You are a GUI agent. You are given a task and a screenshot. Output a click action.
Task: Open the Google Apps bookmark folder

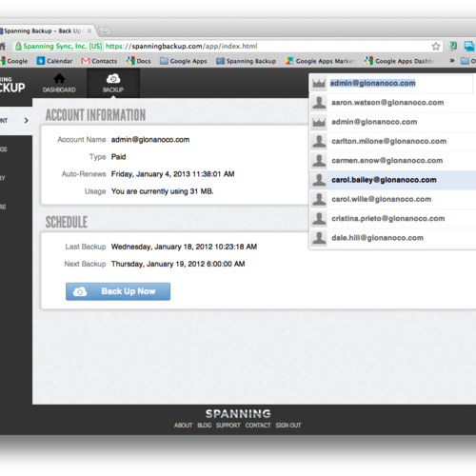[184, 61]
